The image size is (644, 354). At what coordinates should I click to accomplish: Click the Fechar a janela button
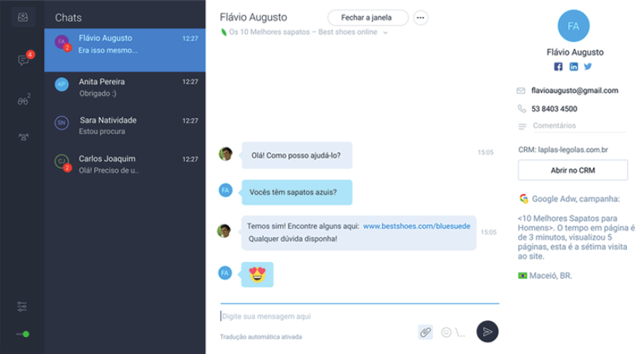[368, 18]
